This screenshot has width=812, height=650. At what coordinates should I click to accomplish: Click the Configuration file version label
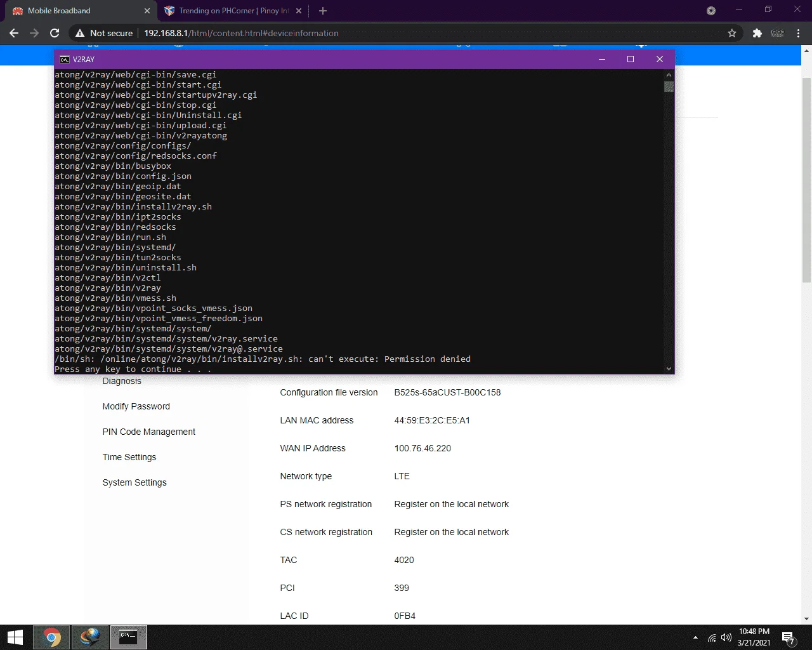pos(329,392)
